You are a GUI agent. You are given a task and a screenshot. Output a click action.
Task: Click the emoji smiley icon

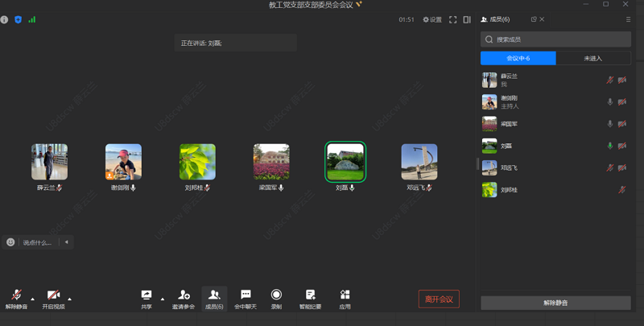10,242
